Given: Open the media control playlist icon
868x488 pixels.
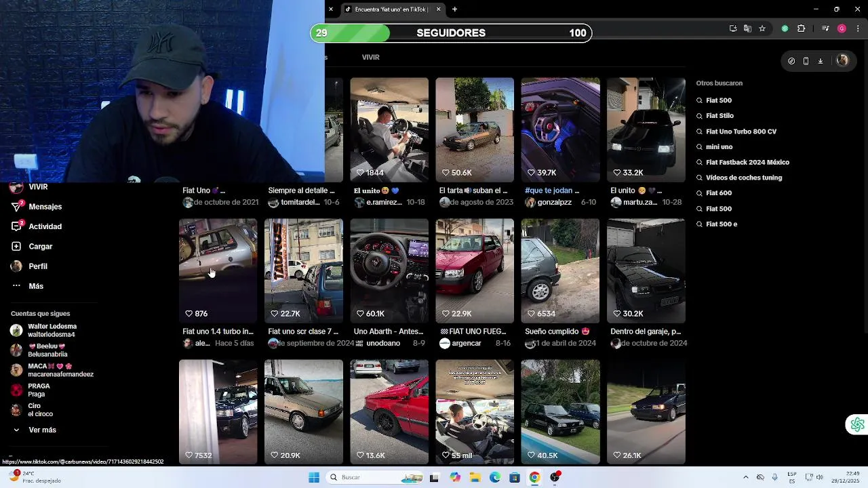Looking at the screenshot, I should (x=825, y=28).
